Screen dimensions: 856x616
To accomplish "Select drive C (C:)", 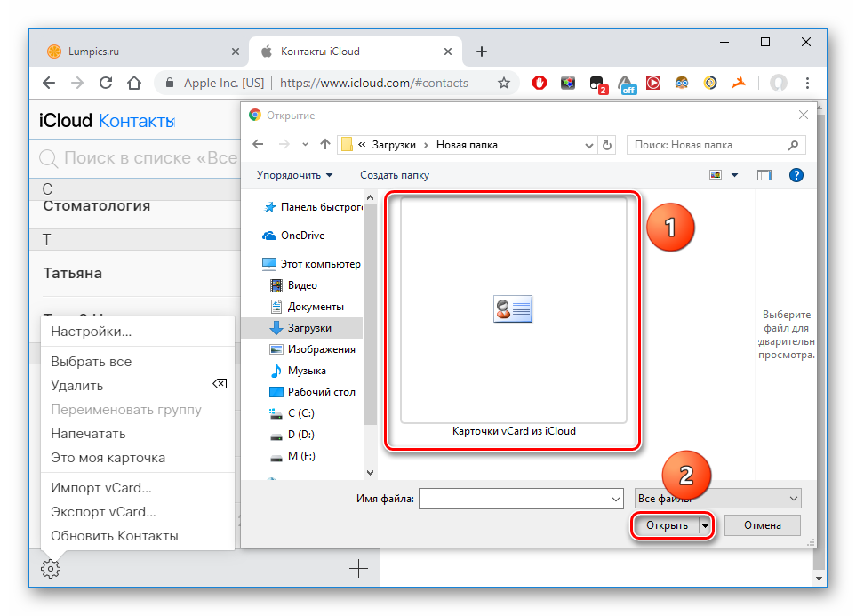I will pyautogui.click(x=292, y=412).
